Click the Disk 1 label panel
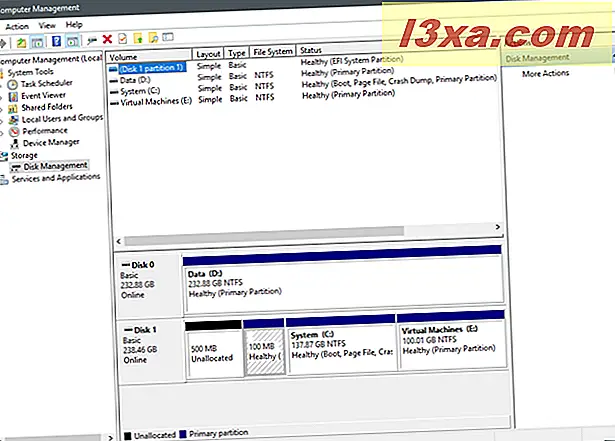This screenshot has width=615, height=441. (x=151, y=350)
